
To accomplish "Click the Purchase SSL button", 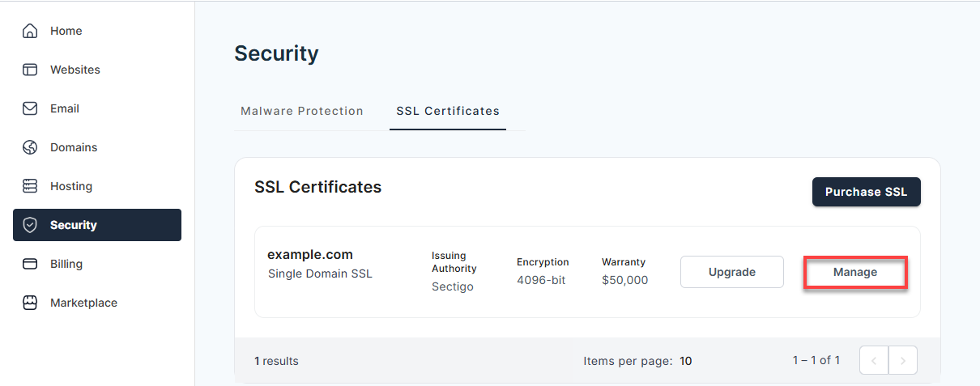I will click(867, 192).
